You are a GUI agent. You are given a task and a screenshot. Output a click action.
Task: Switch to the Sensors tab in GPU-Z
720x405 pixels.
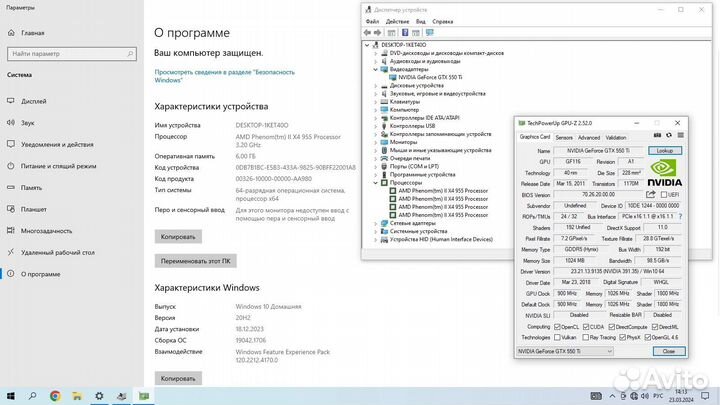point(564,138)
